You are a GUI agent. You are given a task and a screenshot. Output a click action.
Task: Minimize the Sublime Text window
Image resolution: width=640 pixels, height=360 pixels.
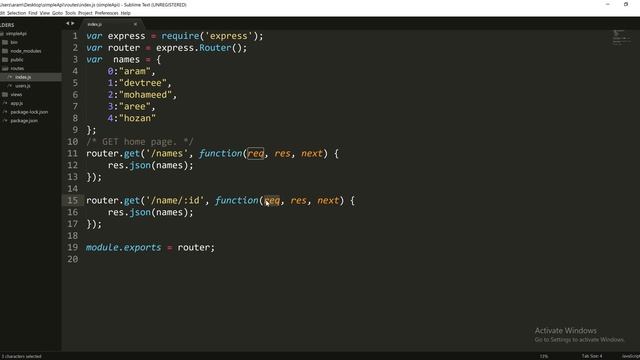pyautogui.click(x=608, y=4)
